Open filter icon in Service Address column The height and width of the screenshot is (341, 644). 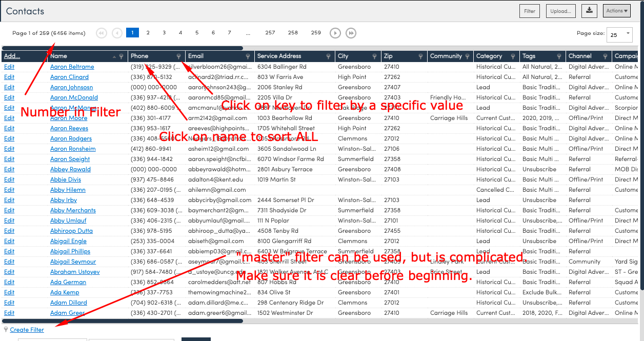(328, 56)
